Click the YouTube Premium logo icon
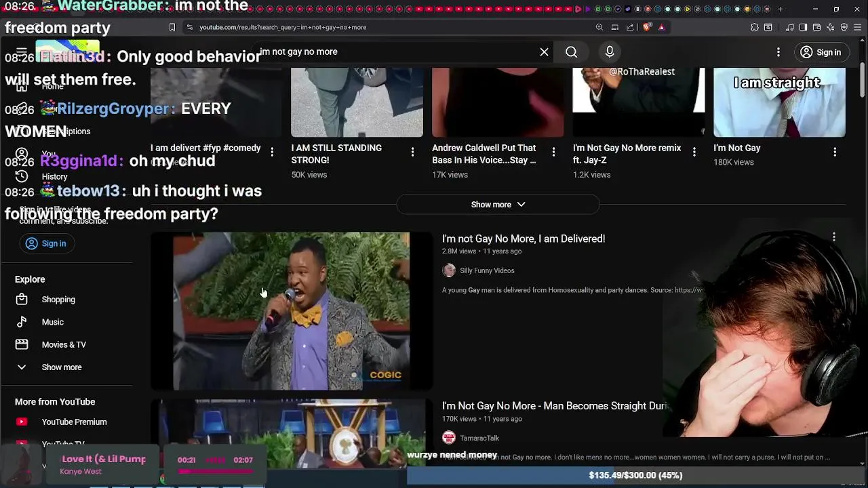This screenshot has width=868, height=488. (x=22, y=422)
